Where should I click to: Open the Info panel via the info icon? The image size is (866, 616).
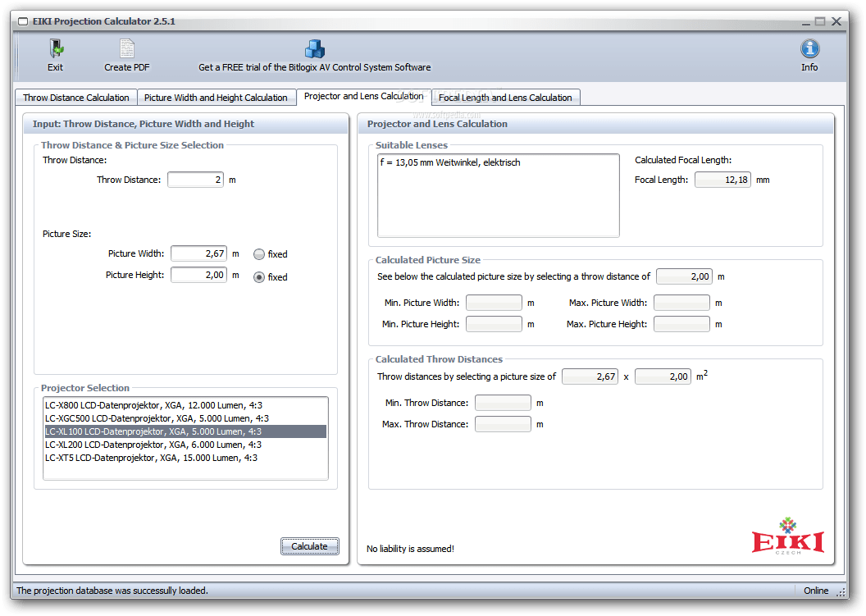tap(809, 47)
